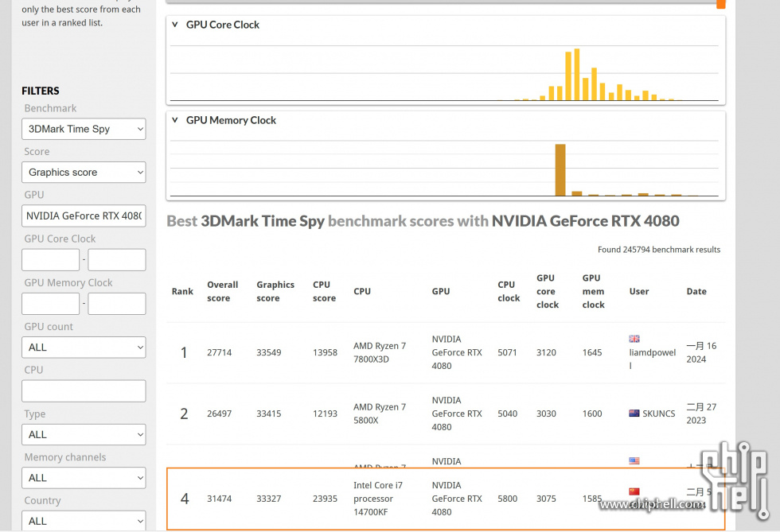Open user SKUNCS profile link
The width and height of the screenshot is (780, 532).
coord(659,414)
